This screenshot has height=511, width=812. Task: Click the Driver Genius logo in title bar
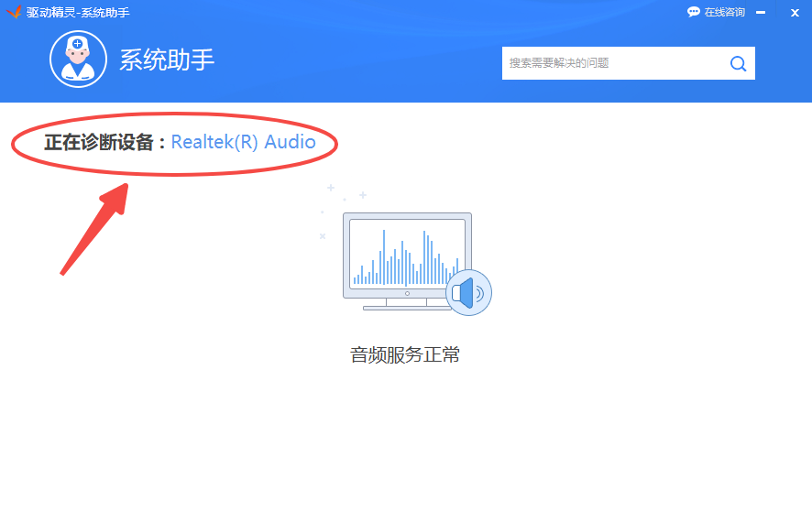[x=13, y=12]
